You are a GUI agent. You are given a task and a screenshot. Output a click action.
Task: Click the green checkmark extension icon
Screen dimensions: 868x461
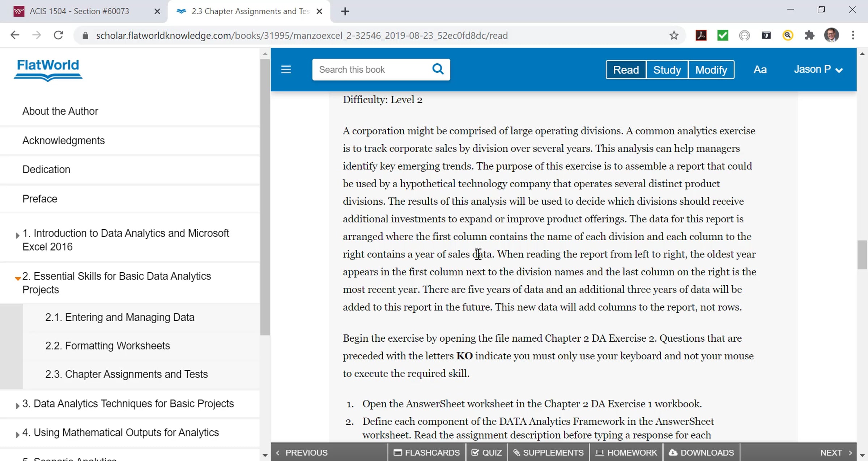(723, 35)
